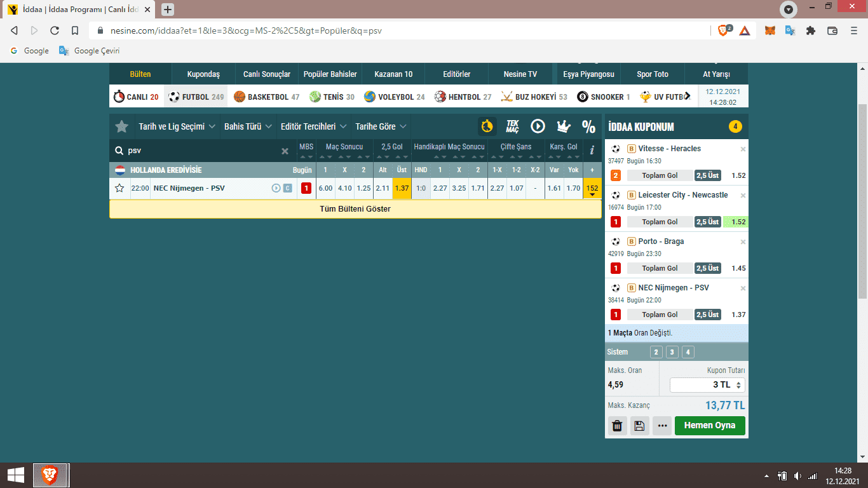Viewport: 868px width, 488px height.
Task: Open the MetaMask fox extension
Action: 770,30
